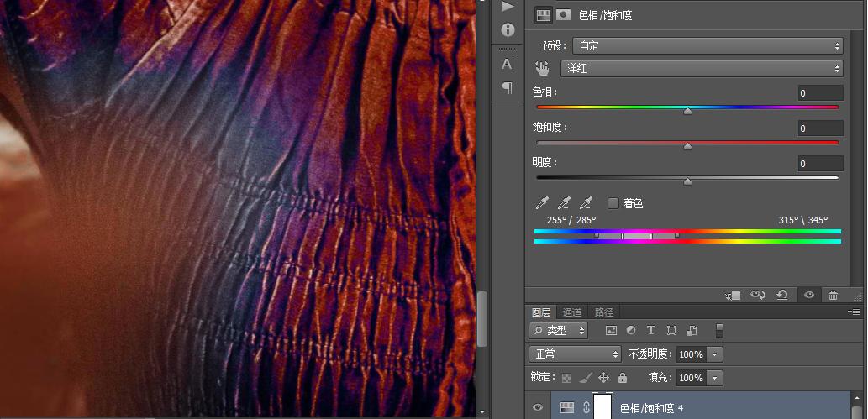Image resolution: width=868 pixels, height=419 pixels.
Task: Open the 洋红 color channel dropdown
Action: (x=701, y=69)
